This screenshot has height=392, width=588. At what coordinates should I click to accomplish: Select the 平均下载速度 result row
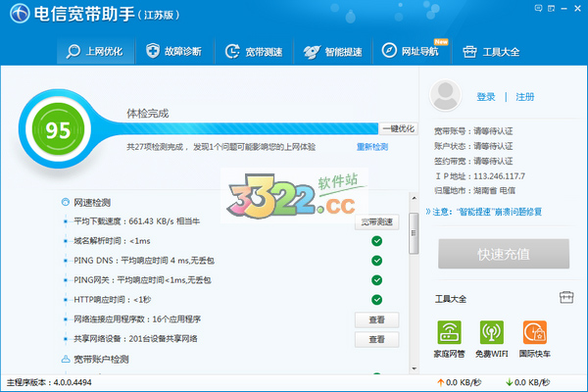click(x=136, y=221)
